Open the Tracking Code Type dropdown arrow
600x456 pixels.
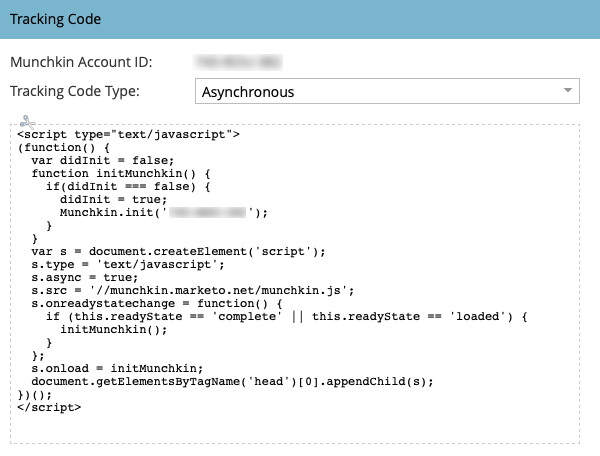click(568, 91)
